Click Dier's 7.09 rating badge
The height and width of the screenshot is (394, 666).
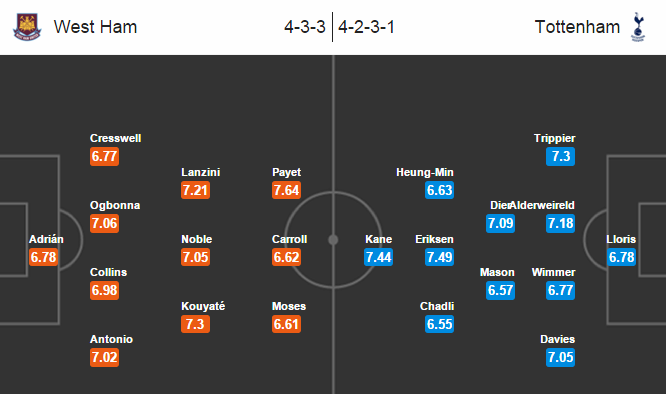click(x=500, y=223)
